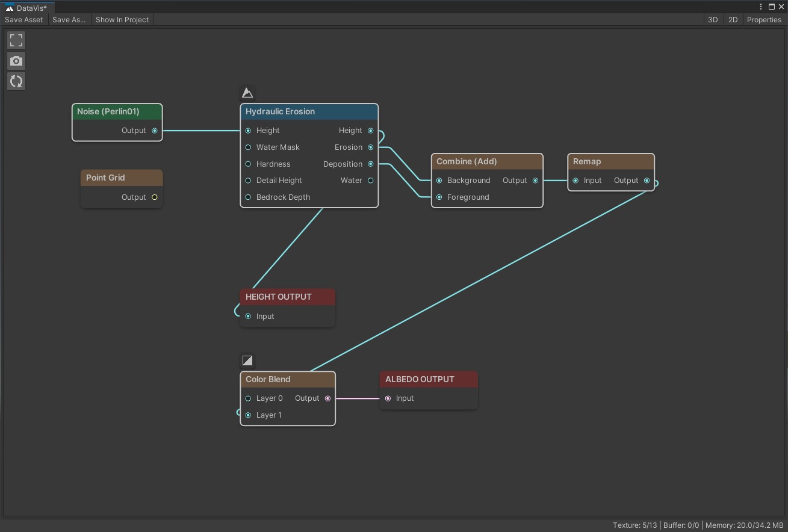This screenshot has height=532, width=788.
Task: Open the window options kebab menu
Action: [x=761, y=7]
